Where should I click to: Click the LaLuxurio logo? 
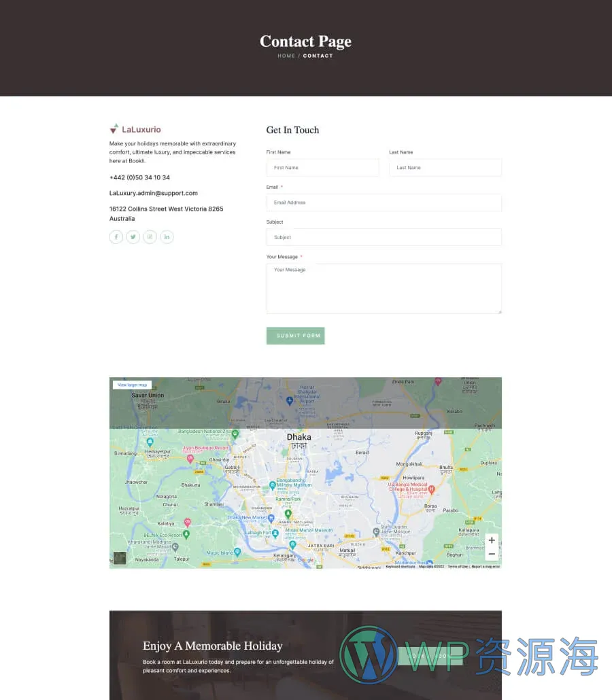(x=135, y=129)
